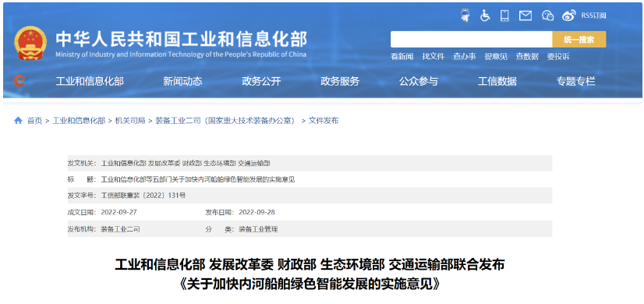Open the 新闻动态 navigation menu
This screenshot has width=644, height=304.
[x=182, y=81]
